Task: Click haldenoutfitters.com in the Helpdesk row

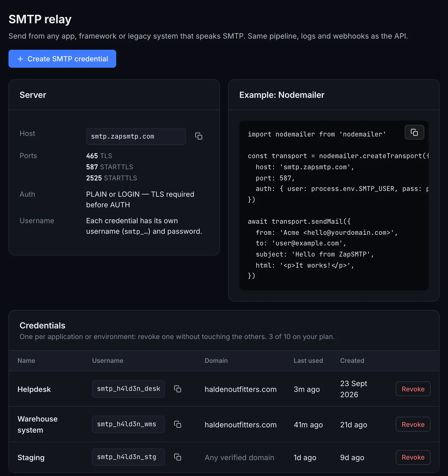Action: pos(240,389)
